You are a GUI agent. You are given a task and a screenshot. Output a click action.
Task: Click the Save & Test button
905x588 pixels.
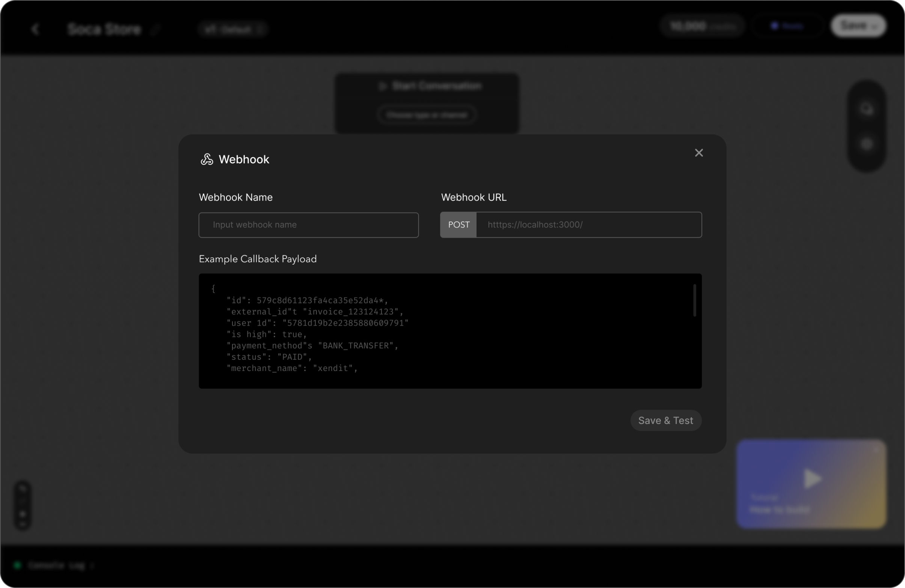(665, 421)
